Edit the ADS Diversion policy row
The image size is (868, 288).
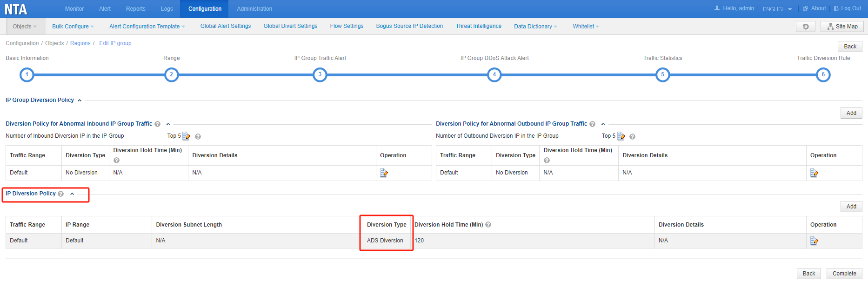pos(814,241)
